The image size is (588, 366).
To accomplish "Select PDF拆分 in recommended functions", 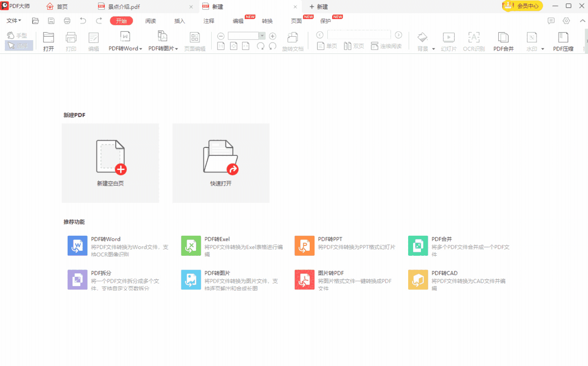I will pos(77,279).
